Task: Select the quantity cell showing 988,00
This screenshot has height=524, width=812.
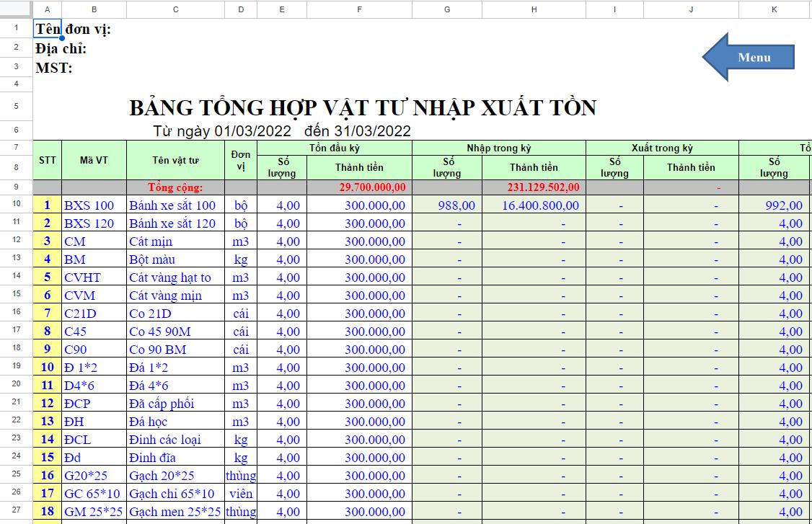Action: pos(447,205)
